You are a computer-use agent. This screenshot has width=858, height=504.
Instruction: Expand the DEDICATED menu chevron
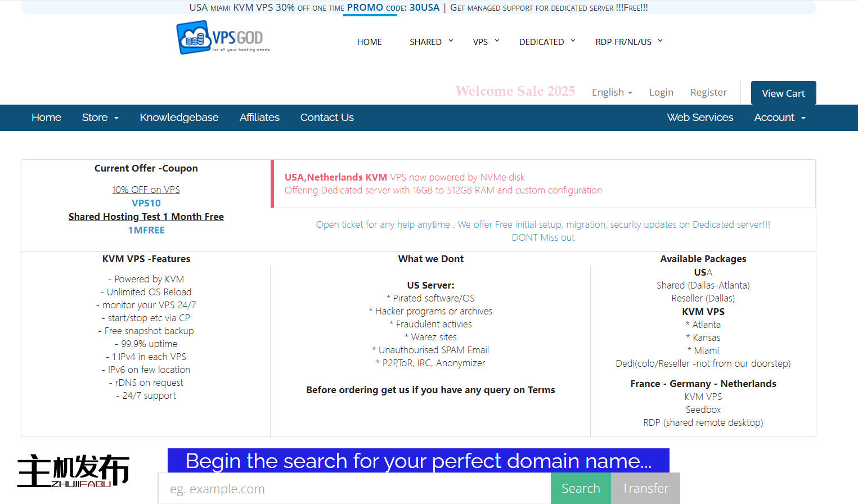pos(573,41)
